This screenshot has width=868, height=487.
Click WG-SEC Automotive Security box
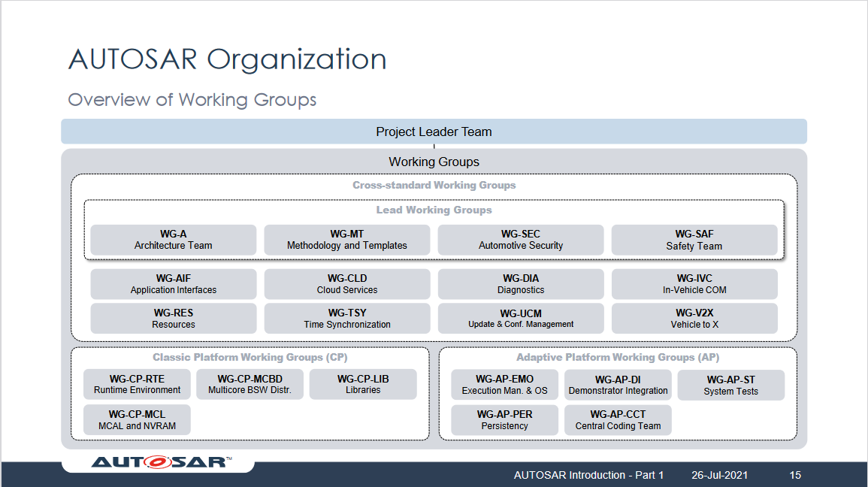tap(521, 240)
